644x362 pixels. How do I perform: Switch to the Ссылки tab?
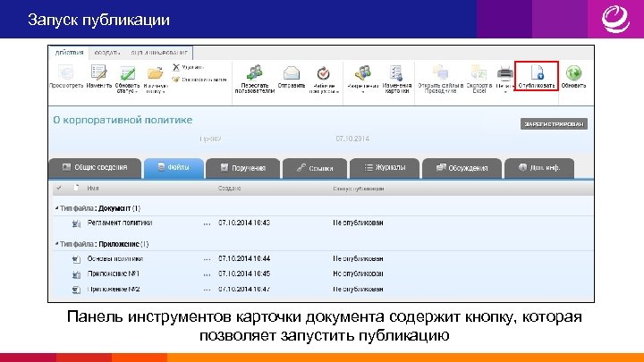pos(315,168)
